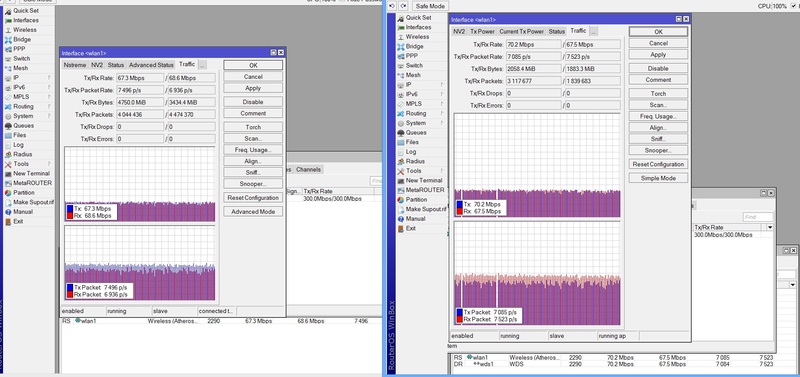Click Reset Configuration in the left wlan1 dialog
Viewport: 800px width, 377px height.
(x=253, y=197)
